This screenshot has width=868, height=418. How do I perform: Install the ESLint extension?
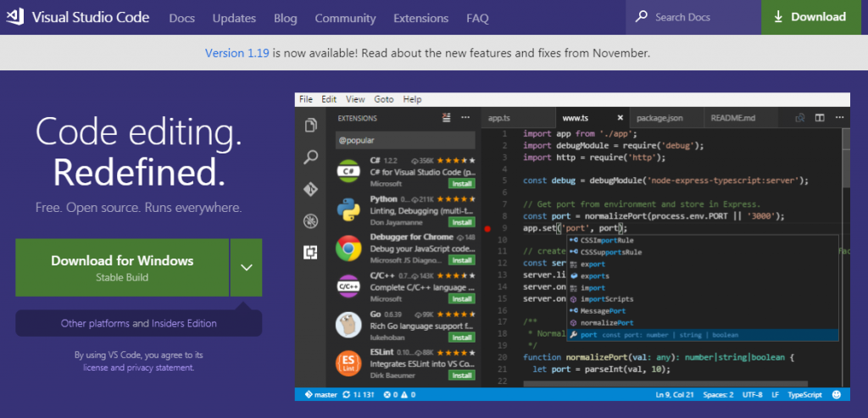click(461, 376)
